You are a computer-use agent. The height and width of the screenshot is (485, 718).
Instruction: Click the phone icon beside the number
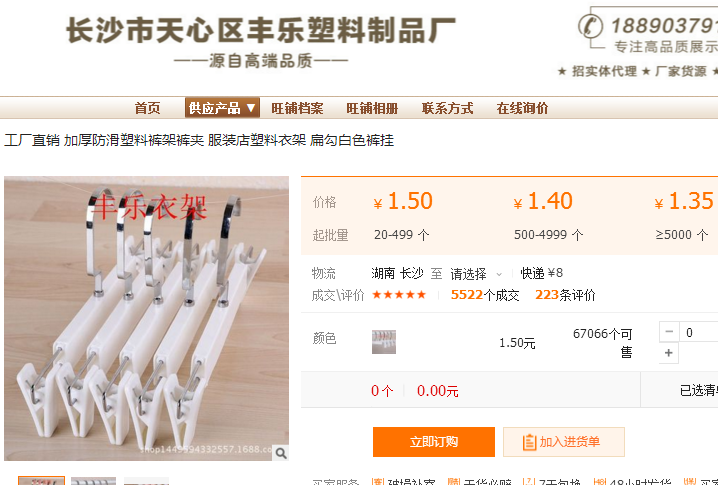point(590,26)
